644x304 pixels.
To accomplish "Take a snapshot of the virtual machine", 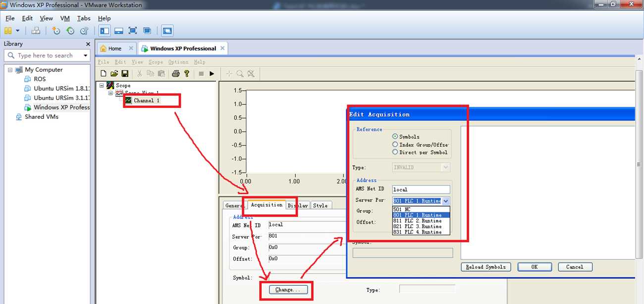I will click(56, 31).
